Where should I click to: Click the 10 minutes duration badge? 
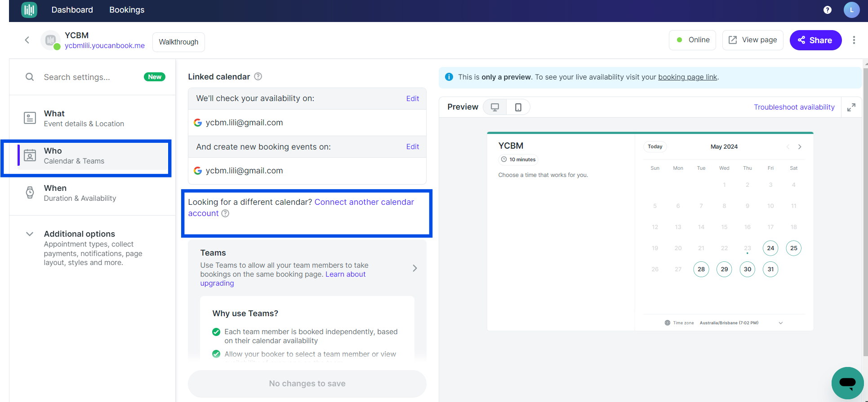(x=518, y=159)
